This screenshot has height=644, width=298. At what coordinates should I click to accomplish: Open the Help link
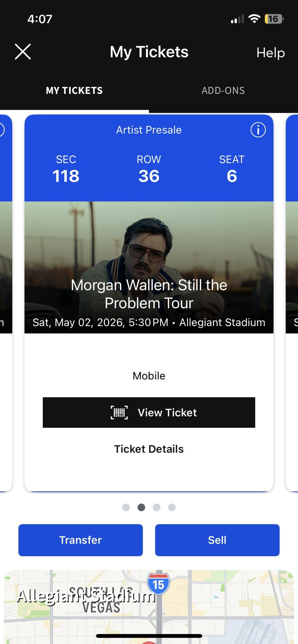tap(270, 53)
